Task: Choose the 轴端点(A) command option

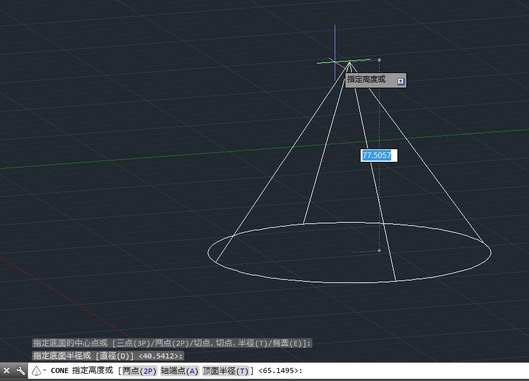Action: coord(179,371)
